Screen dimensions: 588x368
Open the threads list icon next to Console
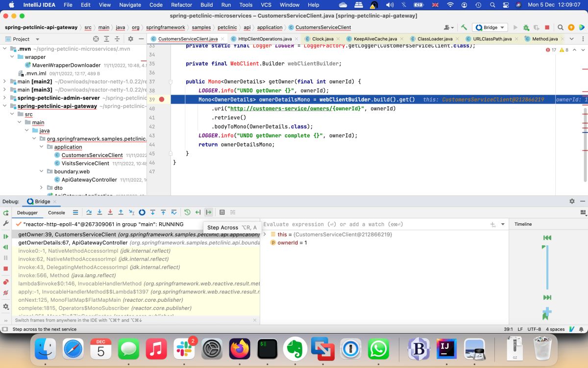click(x=75, y=212)
